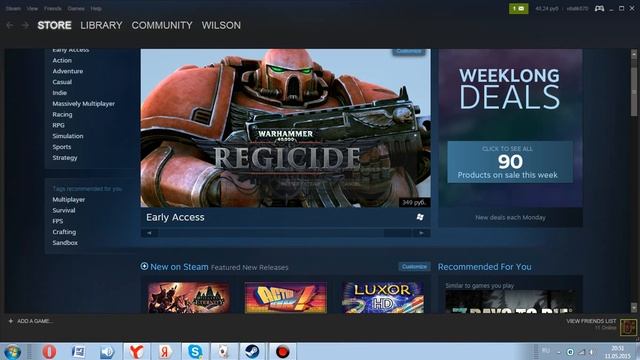Click the Customize button above New on Steam

coord(414,267)
